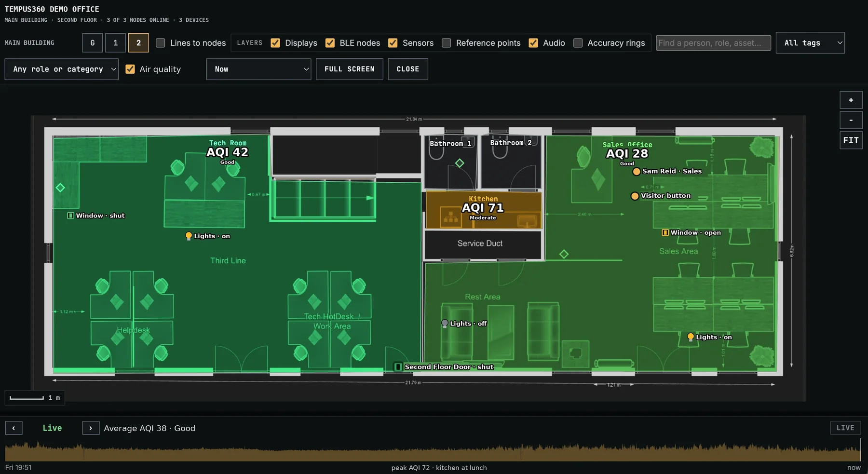868x474 pixels.
Task: Toggle the Audio layer checkbox
Action: coord(533,43)
